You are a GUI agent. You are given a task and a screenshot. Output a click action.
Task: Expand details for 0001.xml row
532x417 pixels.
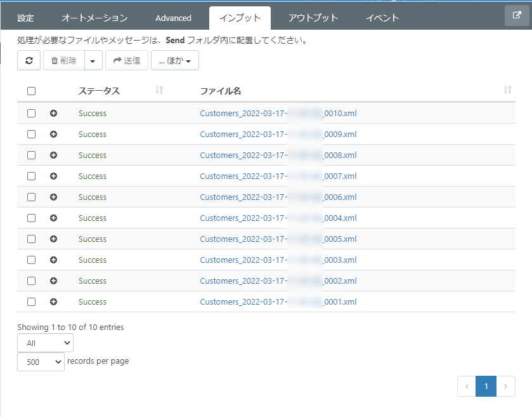point(53,302)
